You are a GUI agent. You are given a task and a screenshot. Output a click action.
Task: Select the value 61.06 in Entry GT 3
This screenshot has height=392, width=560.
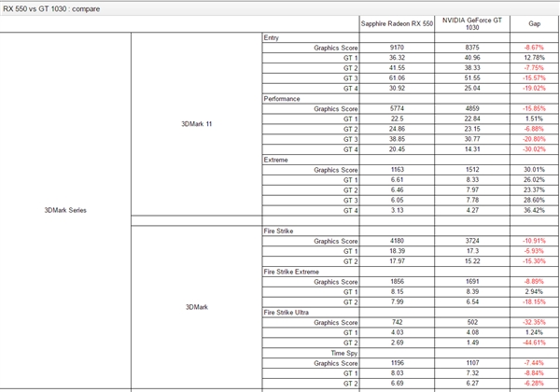click(397, 78)
